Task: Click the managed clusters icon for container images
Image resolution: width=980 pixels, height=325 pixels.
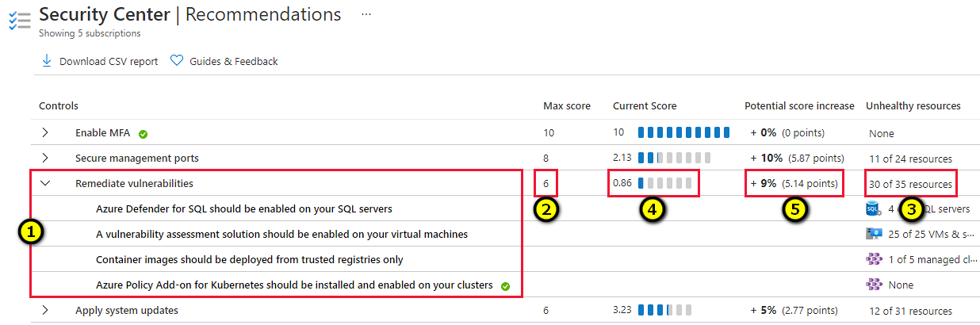Action: click(x=874, y=259)
